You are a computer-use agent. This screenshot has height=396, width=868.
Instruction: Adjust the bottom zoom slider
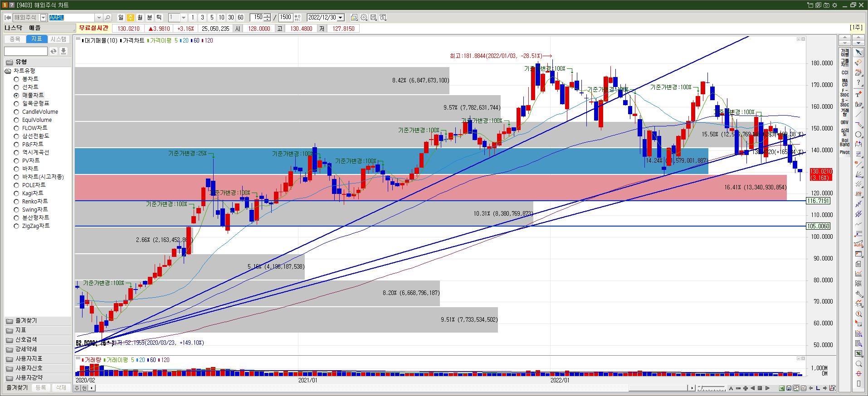click(x=712, y=388)
